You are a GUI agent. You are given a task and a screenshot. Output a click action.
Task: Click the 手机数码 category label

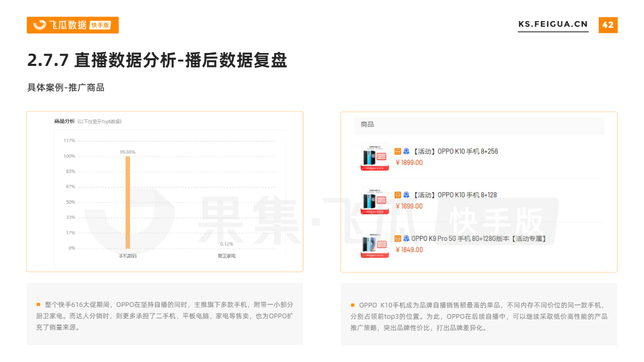click(x=128, y=256)
